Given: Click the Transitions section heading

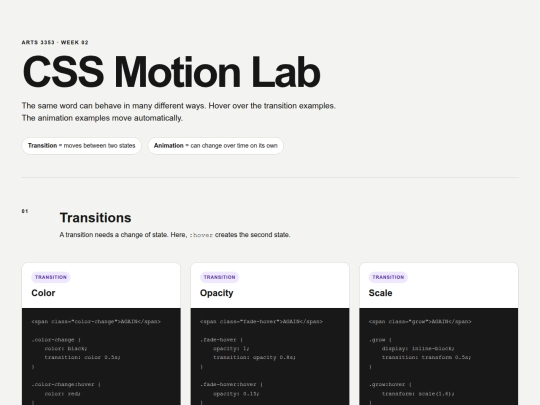Looking at the screenshot, I should click(x=95, y=218).
